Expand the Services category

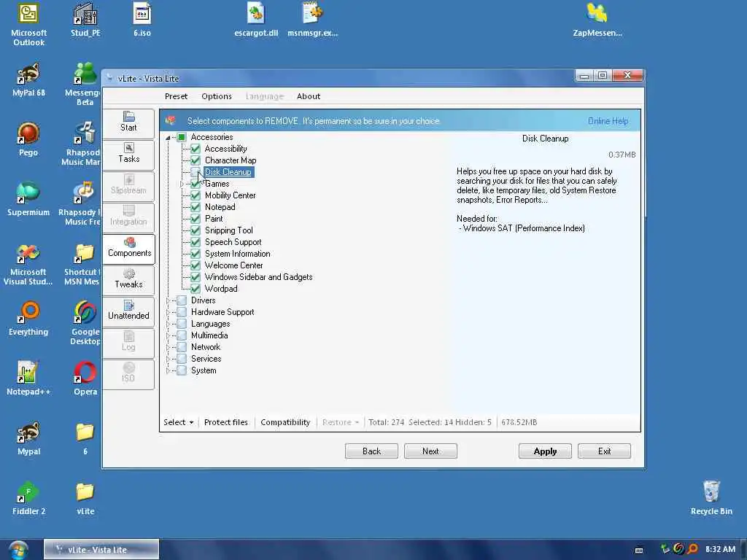coord(168,359)
